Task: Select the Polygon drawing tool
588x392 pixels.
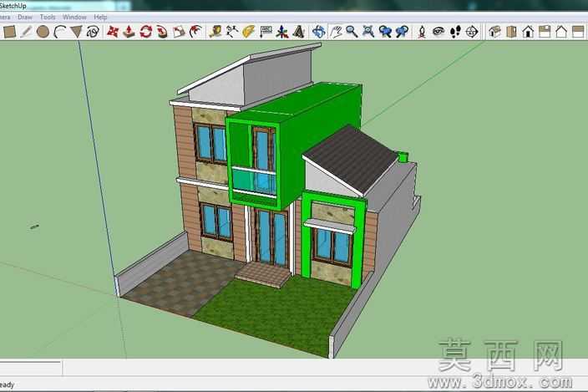Action: pyautogui.click(x=76, y=32)
